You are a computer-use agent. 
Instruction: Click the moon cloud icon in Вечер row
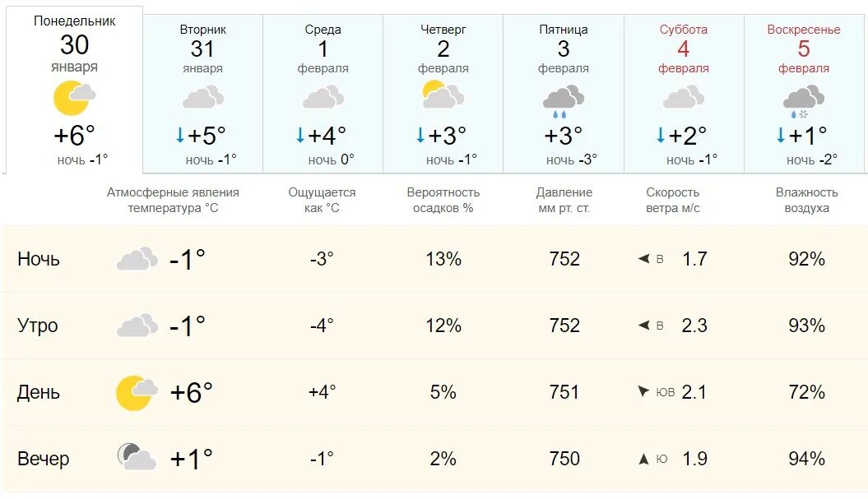137,457
